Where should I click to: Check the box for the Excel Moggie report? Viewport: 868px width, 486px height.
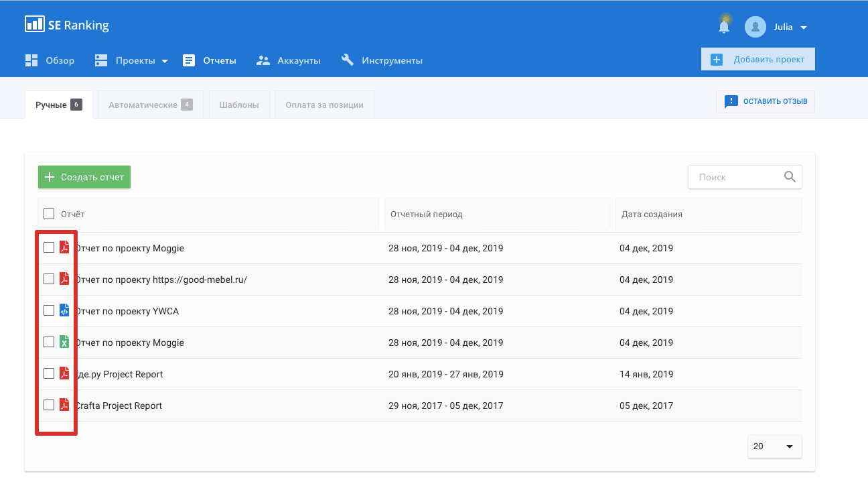tap(49, 342)
